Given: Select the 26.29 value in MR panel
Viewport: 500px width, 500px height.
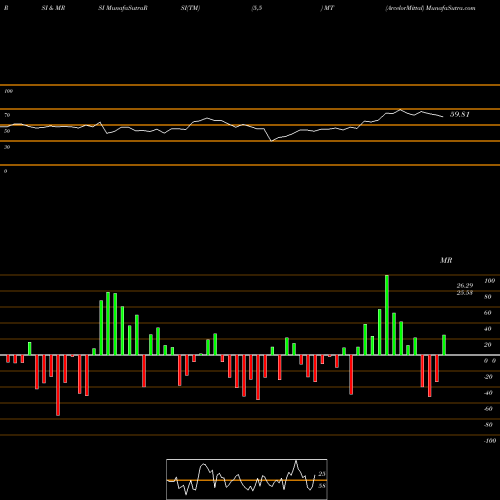Looking at the screenshot, I should tap(465, 286).
